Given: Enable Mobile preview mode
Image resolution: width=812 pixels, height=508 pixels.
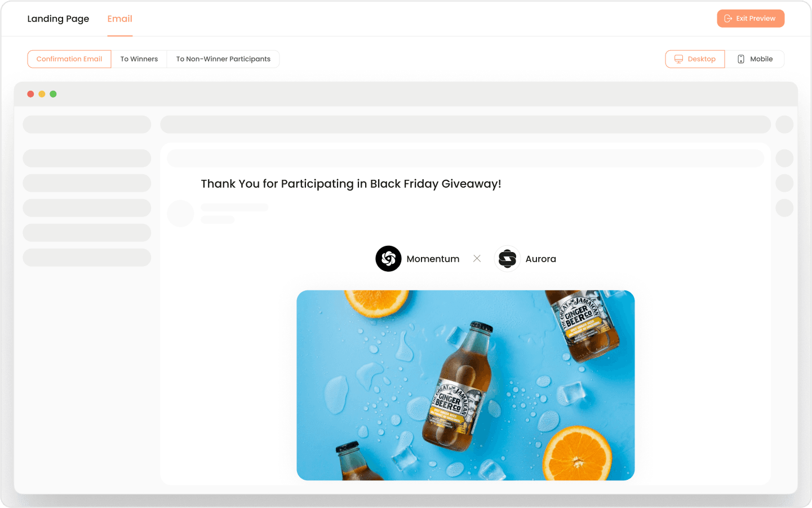Looking at the screenshot, I should click(755, 59).
